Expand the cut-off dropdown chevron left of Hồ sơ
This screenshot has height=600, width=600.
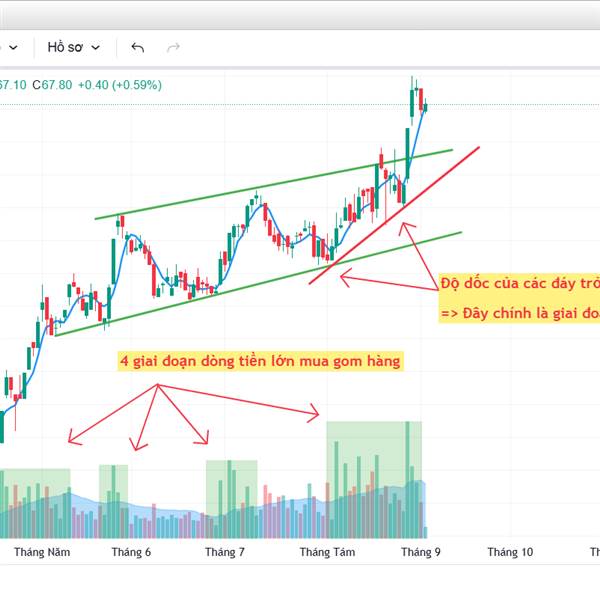13,47
